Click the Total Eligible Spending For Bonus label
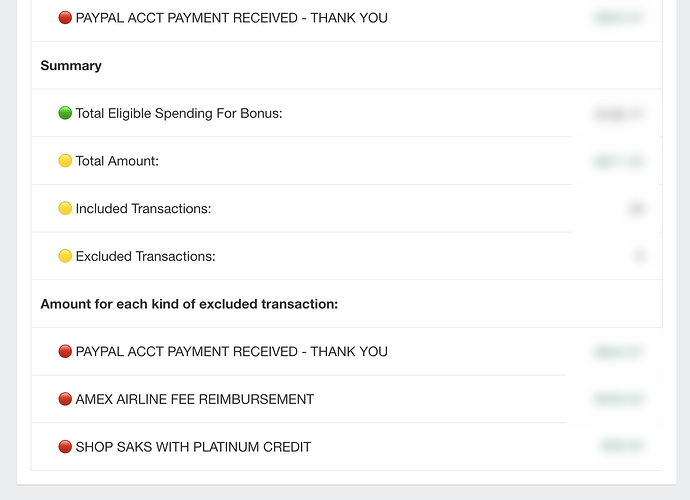 [179, 114]
